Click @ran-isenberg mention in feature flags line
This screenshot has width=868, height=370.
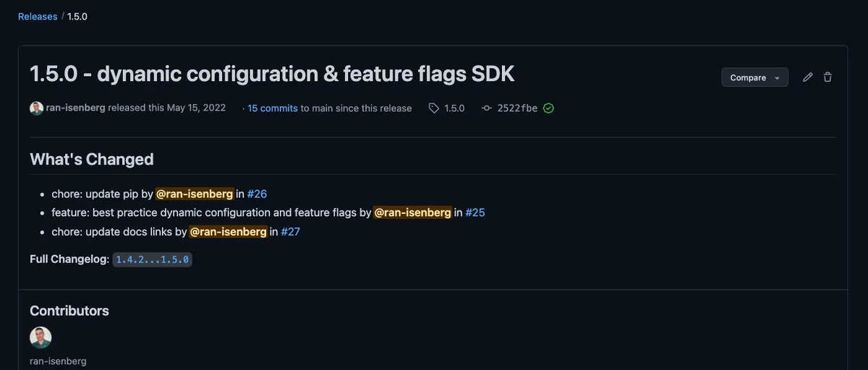pos(413,212)
